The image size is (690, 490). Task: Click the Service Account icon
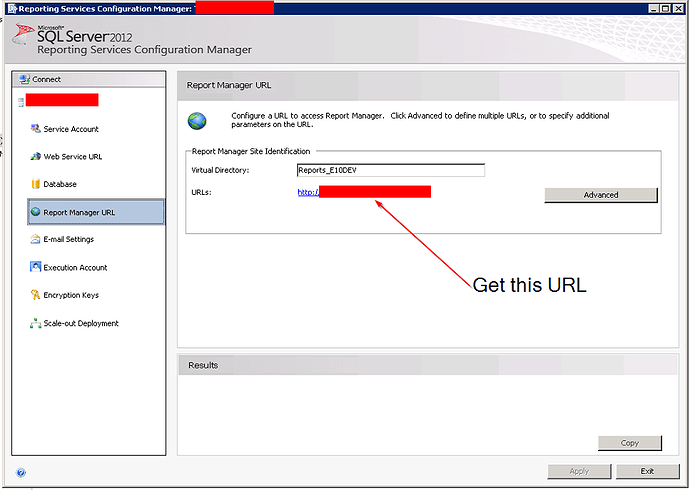tap(36, 128)
